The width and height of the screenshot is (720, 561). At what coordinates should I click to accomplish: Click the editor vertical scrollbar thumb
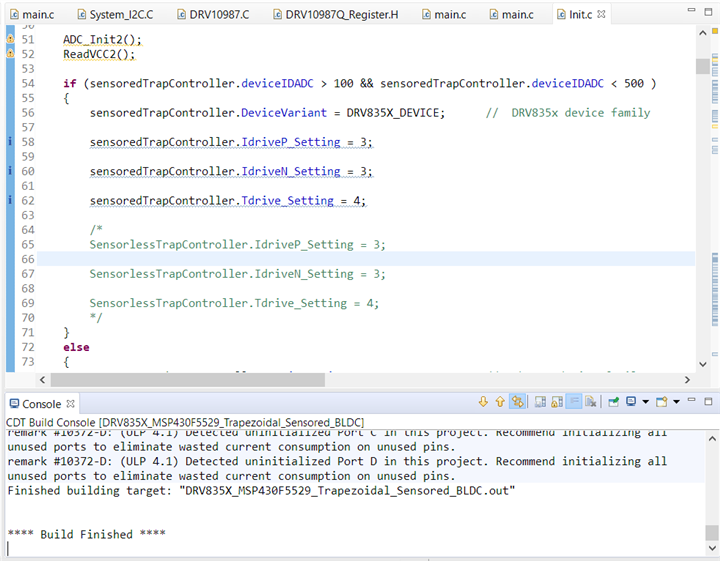pyautogui.click(x=703, y=66)
